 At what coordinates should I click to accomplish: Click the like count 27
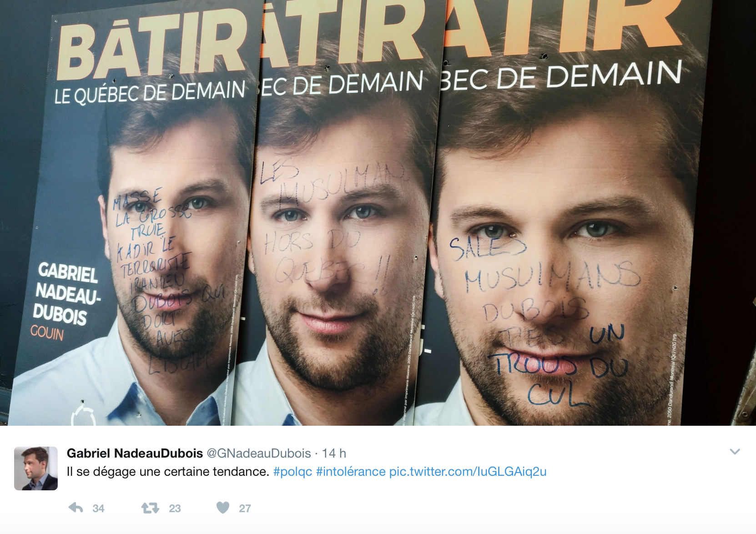coord(245,509)
